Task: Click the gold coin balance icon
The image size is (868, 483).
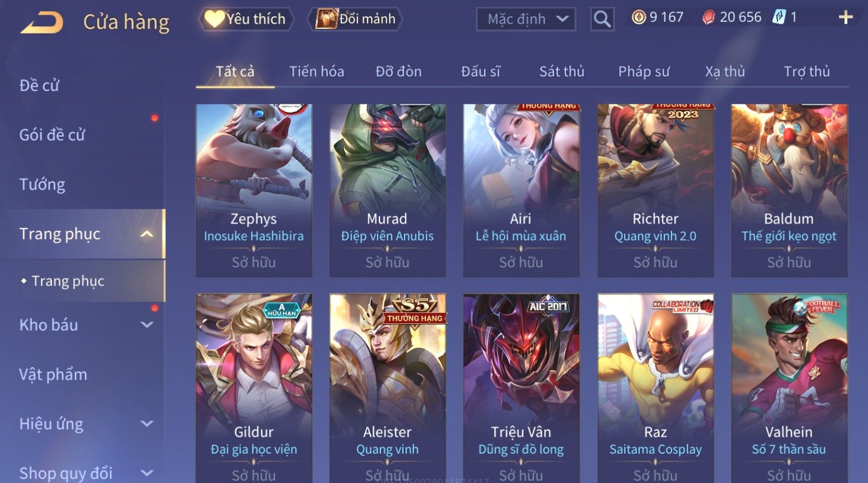Action: [639, 17]
